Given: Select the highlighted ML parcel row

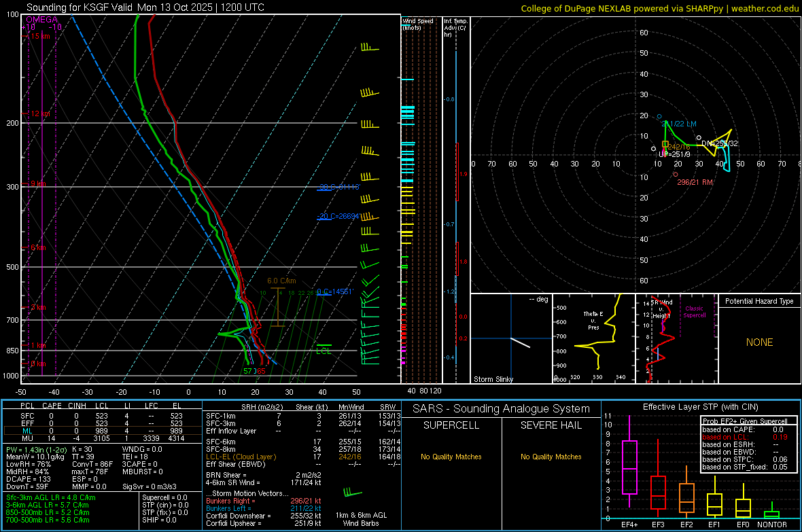Looking at the screenshot, I should pyautogui.click(x=103, y=431).
